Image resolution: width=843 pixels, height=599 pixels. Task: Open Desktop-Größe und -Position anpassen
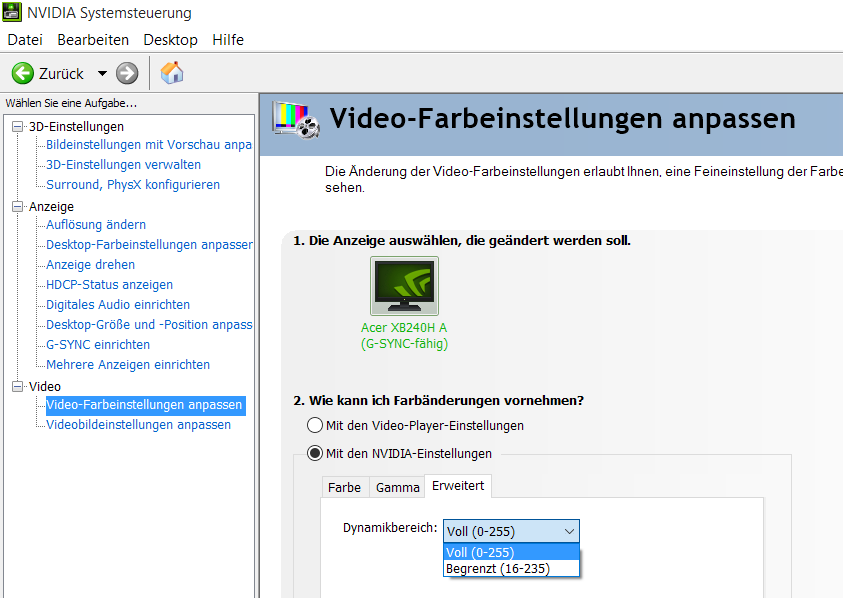pyautogui.click(x=149, y=325)
